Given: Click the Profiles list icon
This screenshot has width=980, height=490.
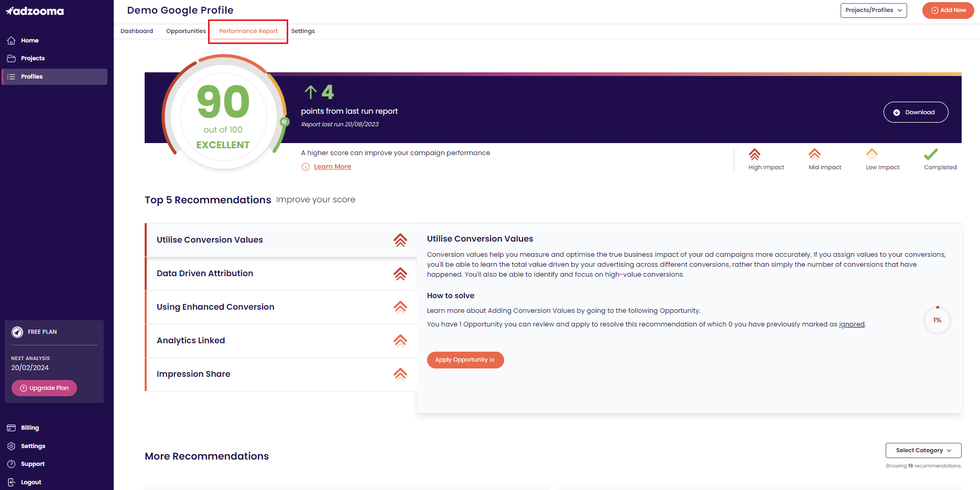Looking at the screenshot, I should [11, 77].
